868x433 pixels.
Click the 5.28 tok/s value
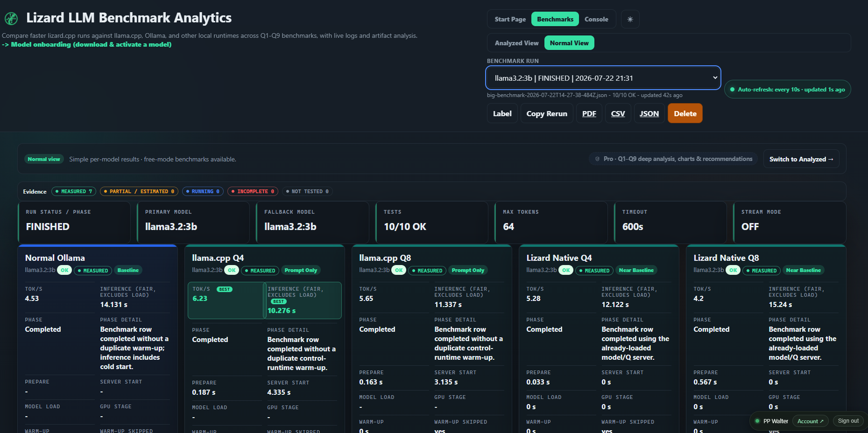[533, 299]
